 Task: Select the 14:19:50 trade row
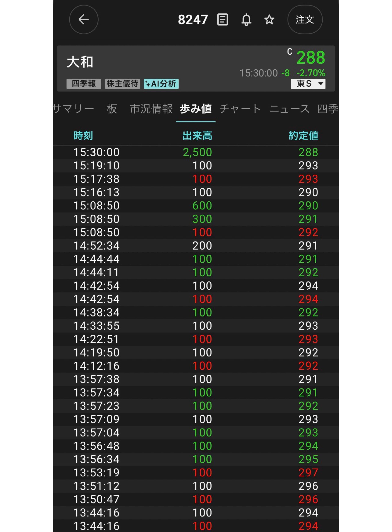coord(196,352)
